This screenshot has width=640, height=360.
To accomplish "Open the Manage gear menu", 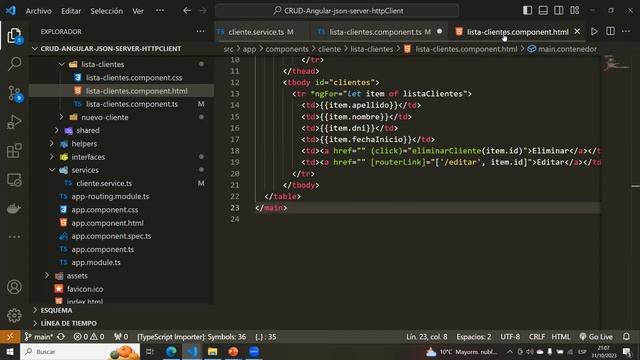I will pos(14,315).
